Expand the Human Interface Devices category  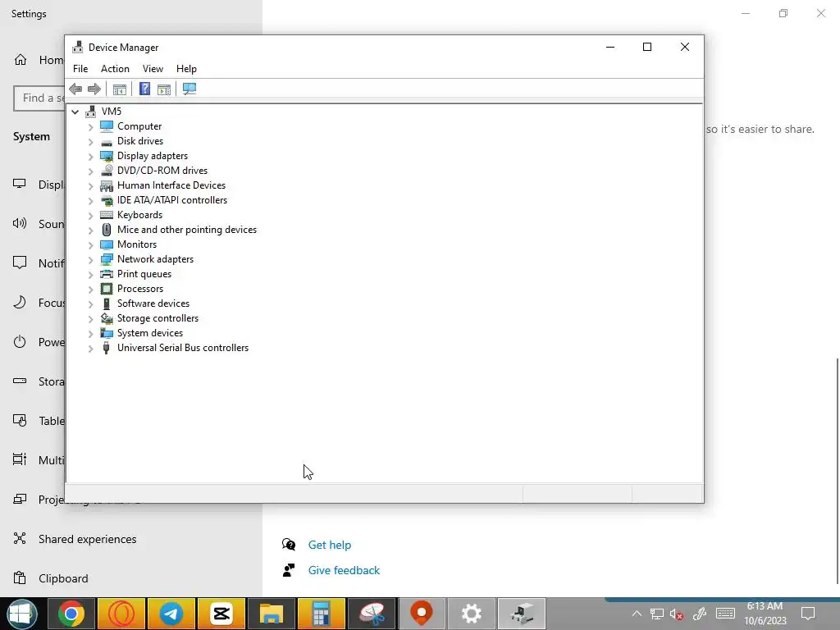pos(90,186)
